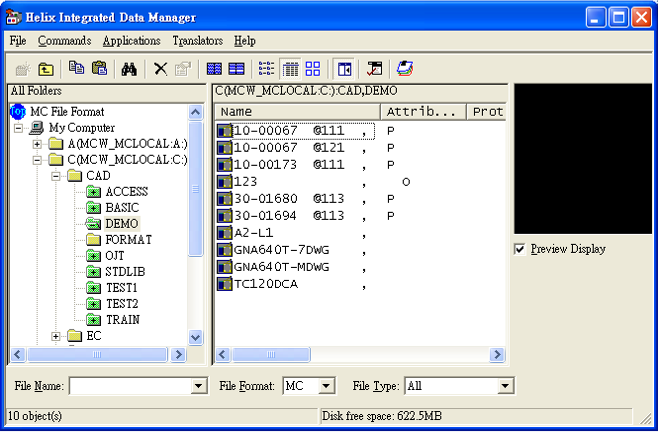
Task: Open the Commands menu
Action: (65, 41)
